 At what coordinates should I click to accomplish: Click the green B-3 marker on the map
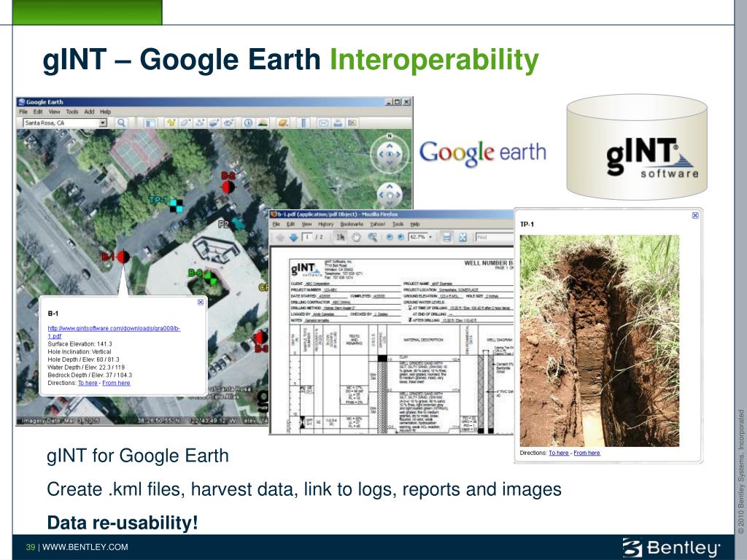(x=210, y=278)
